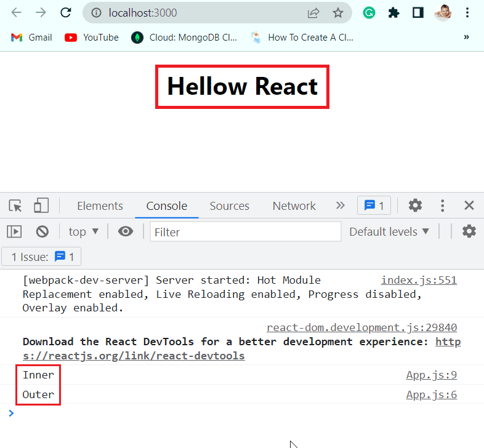This screenshot has height=448, width=484.
Task: Open DevTools customize three-dot menu
Action: tap(442, 206)
